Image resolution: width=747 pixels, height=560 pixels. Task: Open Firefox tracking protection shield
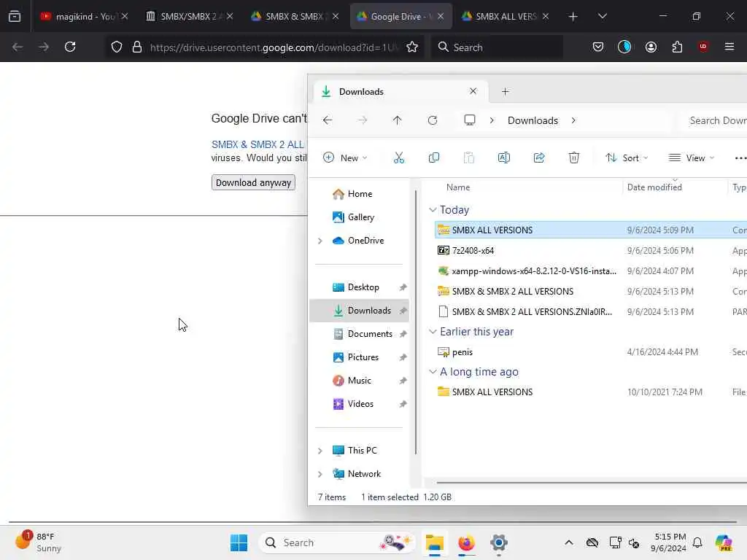(117, 47)
